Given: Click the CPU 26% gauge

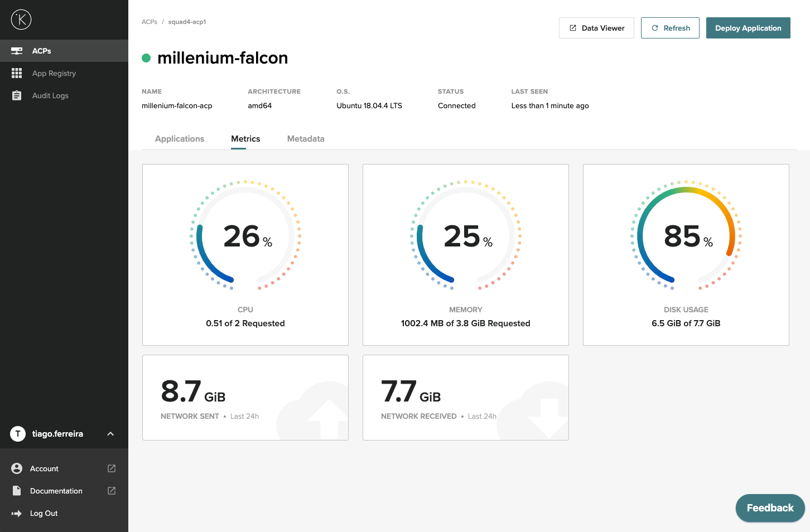Looking at the screenshot, I should click(245, 235).
